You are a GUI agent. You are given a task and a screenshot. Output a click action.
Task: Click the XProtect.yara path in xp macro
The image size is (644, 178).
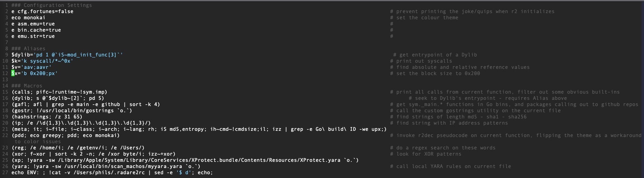(320, 160)
